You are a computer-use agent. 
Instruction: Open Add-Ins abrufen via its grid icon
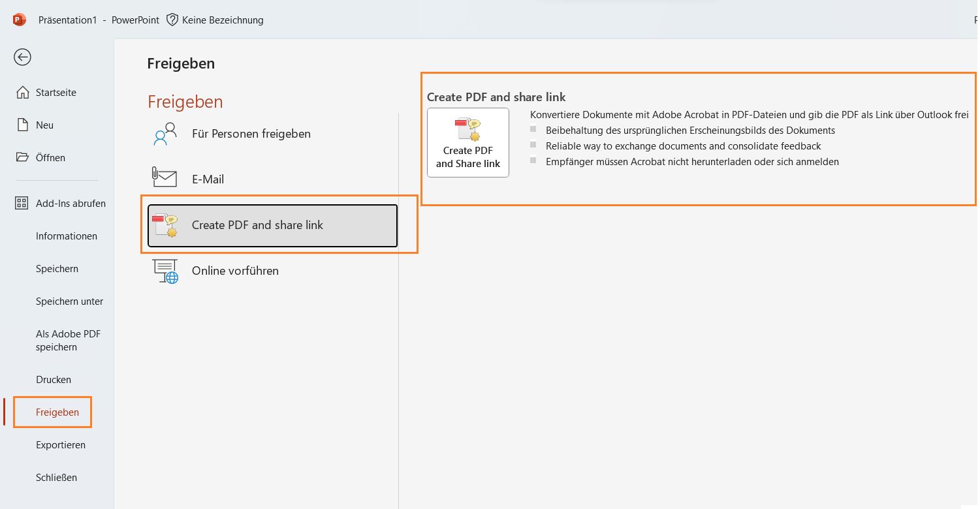pyautogui.click(x=22, y=203)
